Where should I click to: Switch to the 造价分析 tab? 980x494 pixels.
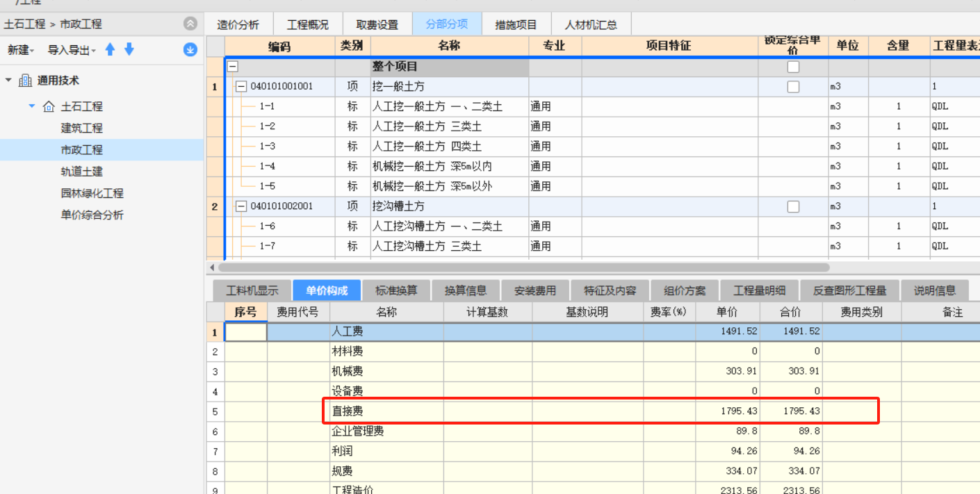pos(238,24)
